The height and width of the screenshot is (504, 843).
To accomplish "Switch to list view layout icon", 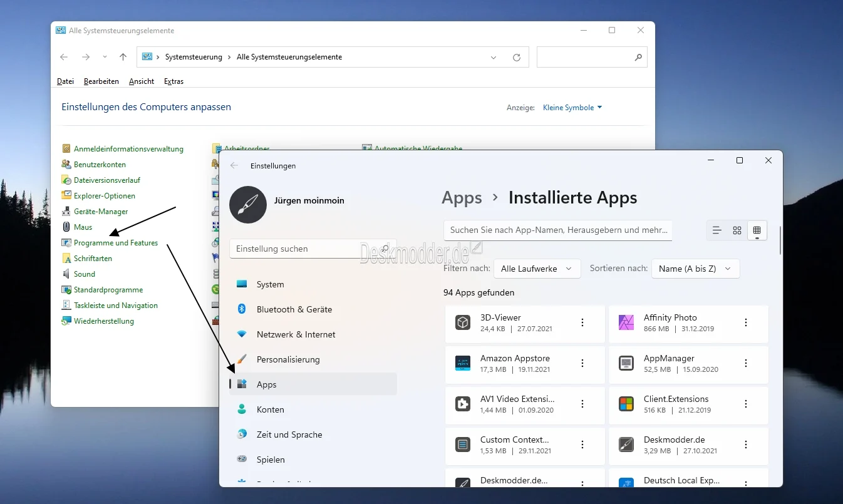I will 717,230.
